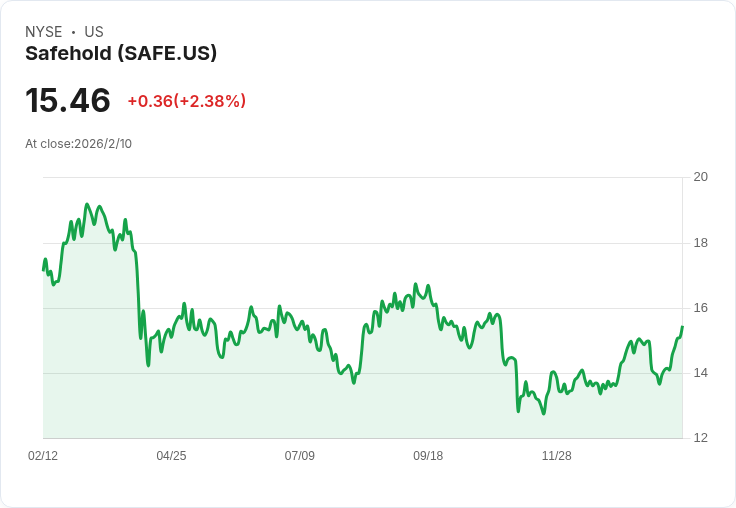Select the 02/12 date on the time axis

(x=43, y=456)
